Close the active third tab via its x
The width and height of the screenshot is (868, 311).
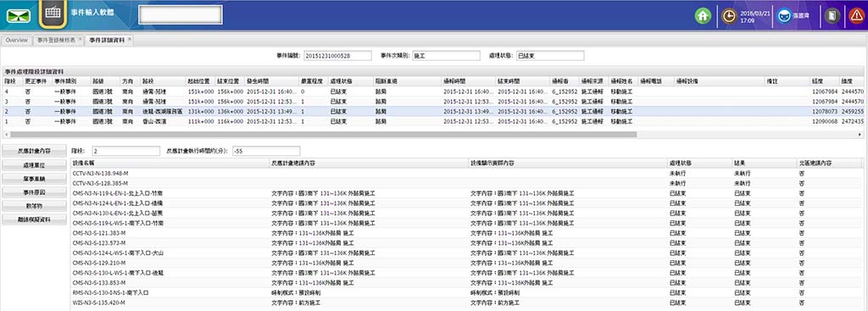point(130,39)
